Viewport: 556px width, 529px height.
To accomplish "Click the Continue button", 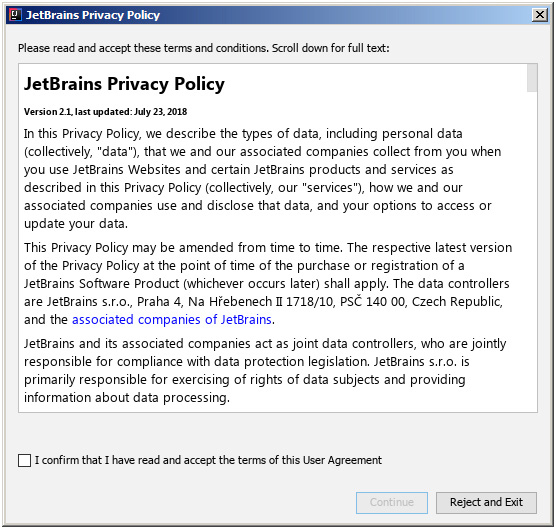I will point(392,502).
